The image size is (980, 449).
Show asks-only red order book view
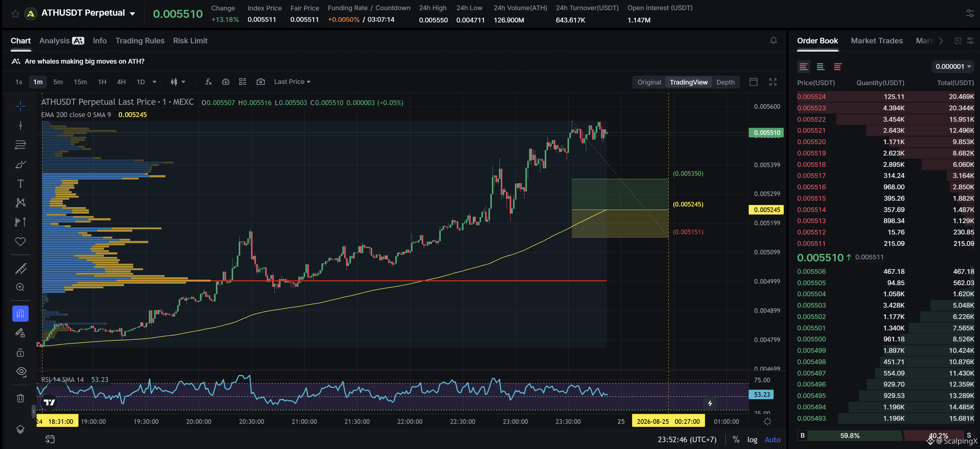pos(838,66)
